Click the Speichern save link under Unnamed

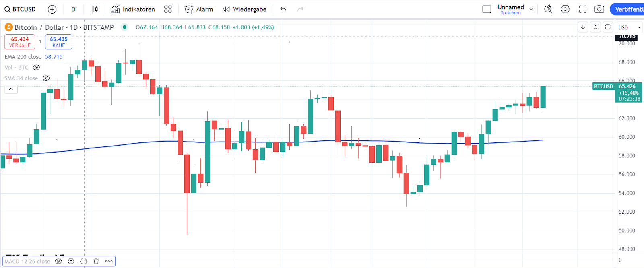(511, 13)
